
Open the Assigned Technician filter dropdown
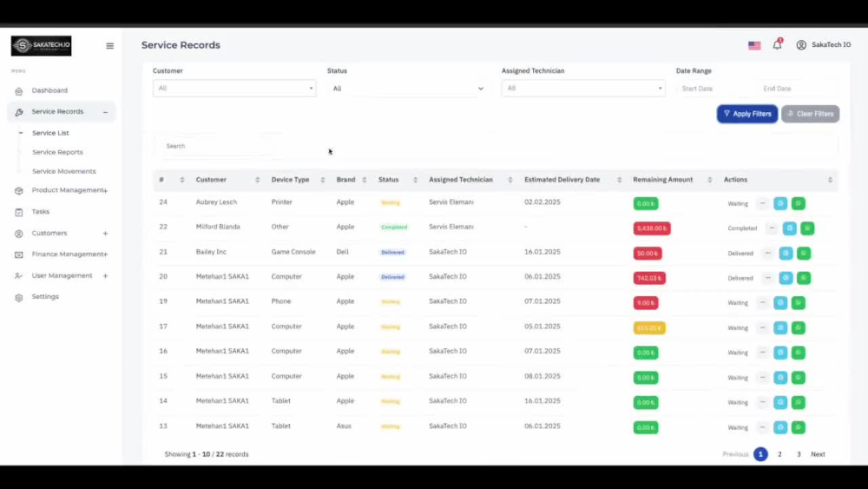pos(583,89)
